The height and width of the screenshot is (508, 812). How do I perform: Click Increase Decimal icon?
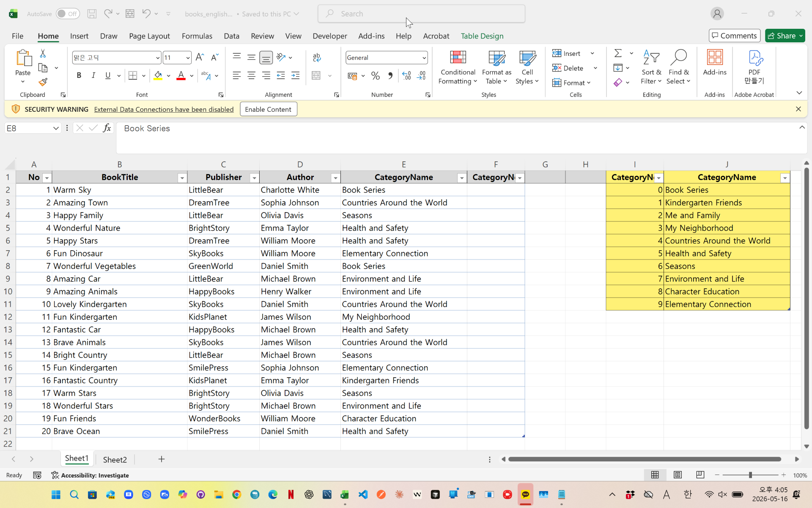(406, 76)
